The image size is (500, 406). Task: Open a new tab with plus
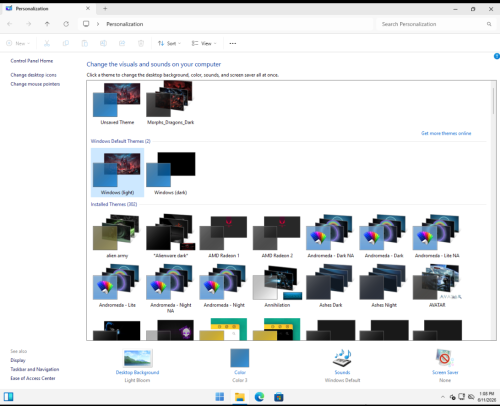point(105,9)
